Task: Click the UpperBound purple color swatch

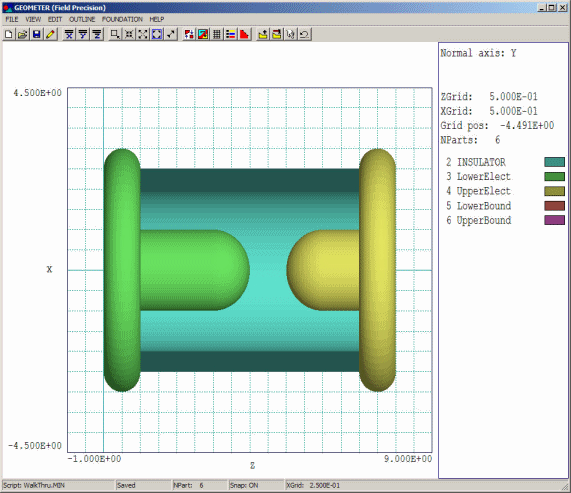Action: pyautogui.click(x=555, y=220)
